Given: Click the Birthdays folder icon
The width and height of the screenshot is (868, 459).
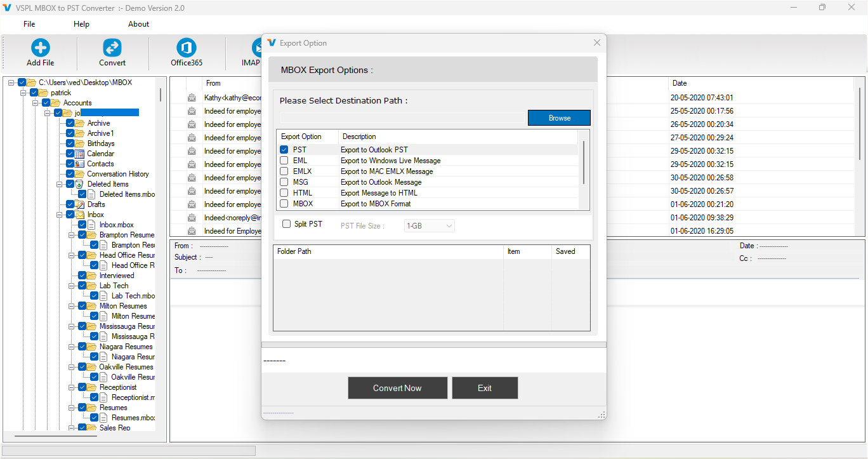Looking at the screenshot, I should pos(79,143).
